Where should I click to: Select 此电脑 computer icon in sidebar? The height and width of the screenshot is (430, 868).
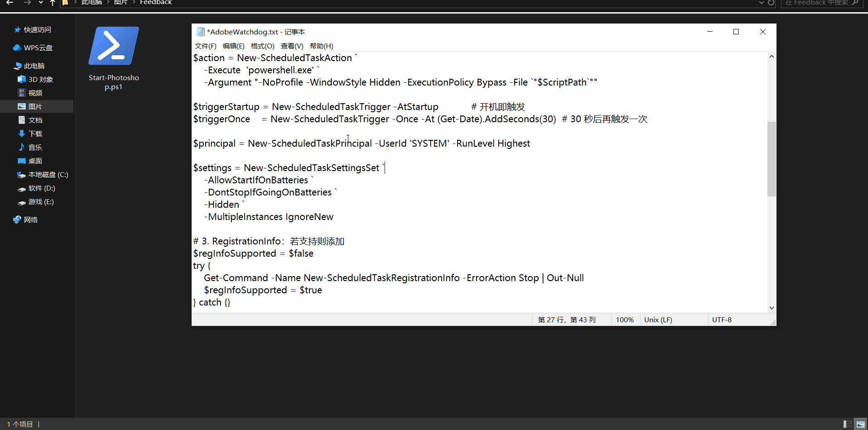(18, 66)
